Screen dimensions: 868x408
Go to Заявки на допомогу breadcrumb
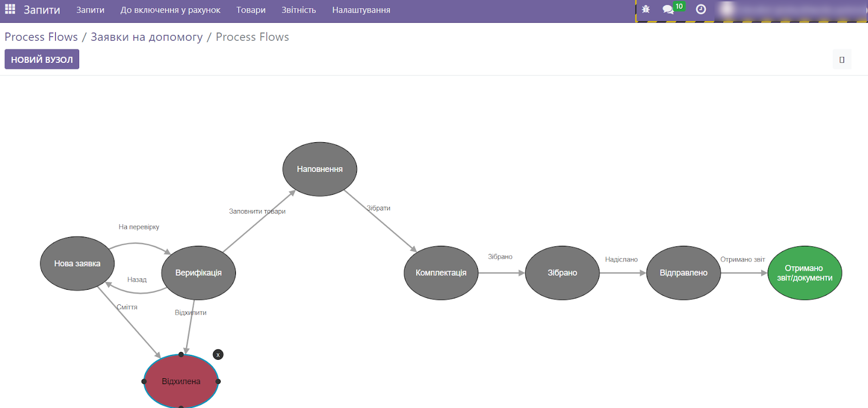146,37
